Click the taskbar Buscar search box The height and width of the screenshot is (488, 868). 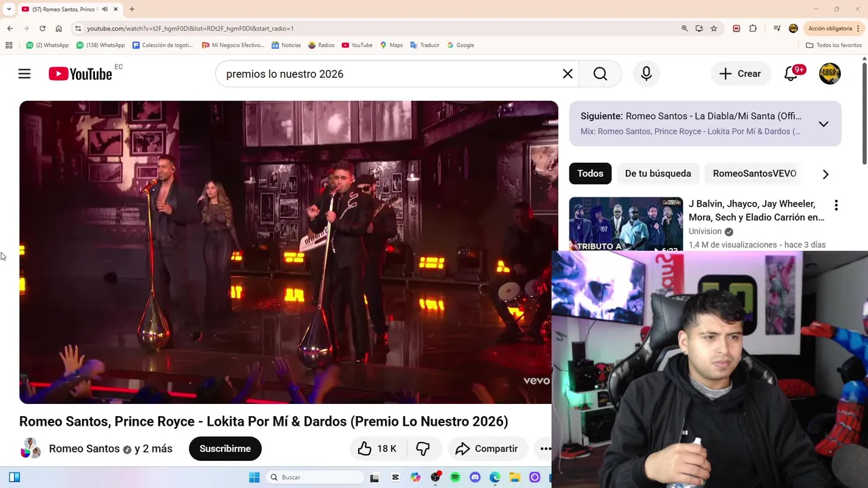tap(315, 477)
